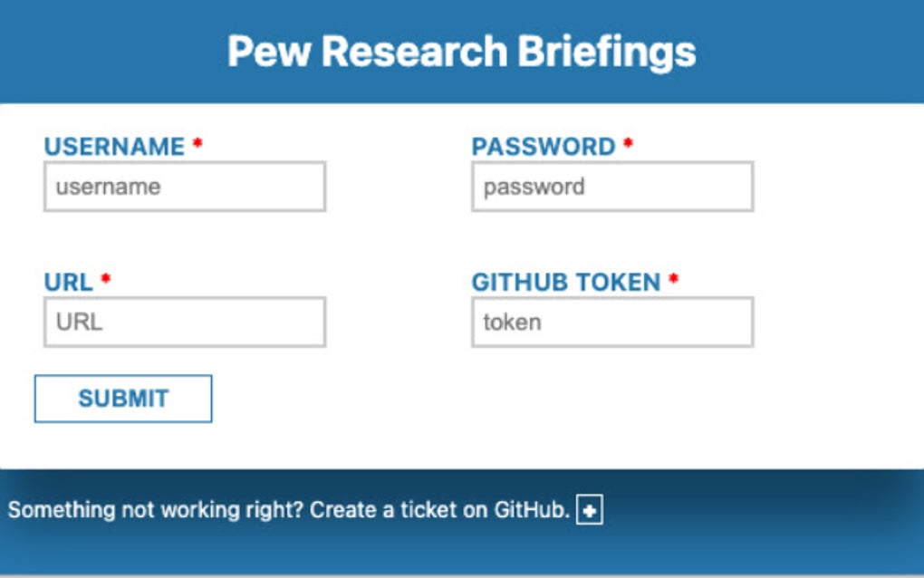Select the password input field
Viewport: 924px width, 578px height.
[x=614, y=186]
